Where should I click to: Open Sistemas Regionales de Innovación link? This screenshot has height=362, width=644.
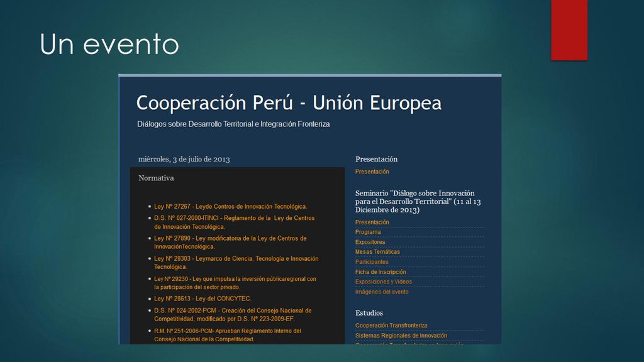click(401, 336)
